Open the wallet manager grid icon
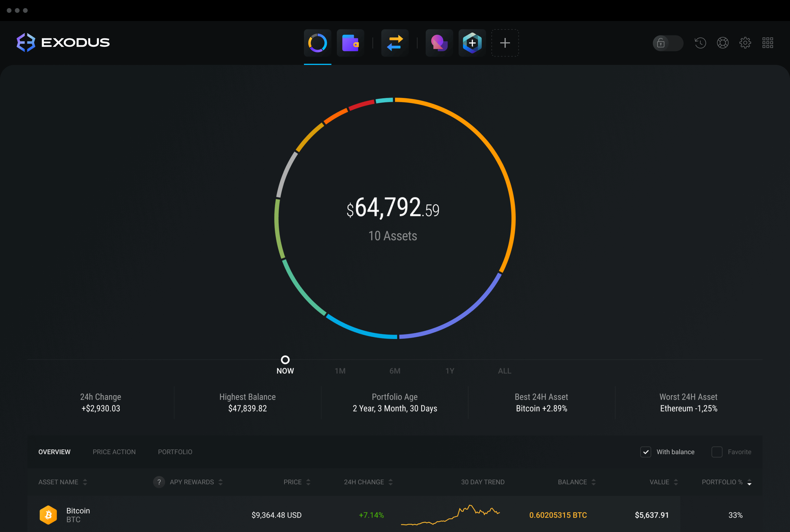790x532 pixels. (768, 43)
